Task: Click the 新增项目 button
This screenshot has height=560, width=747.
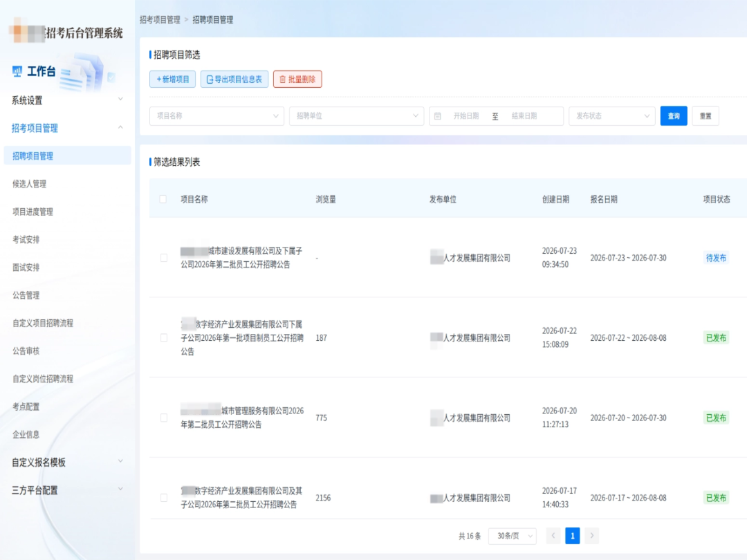Action: (x=172, y=79)
